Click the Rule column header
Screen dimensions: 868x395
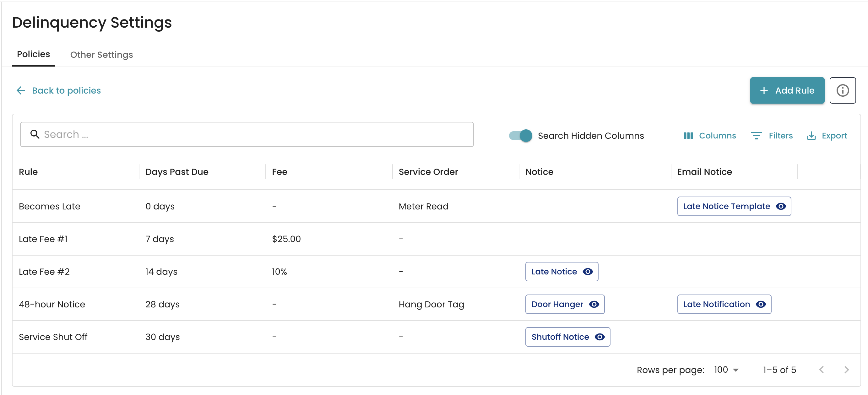(x=28, y=172)
